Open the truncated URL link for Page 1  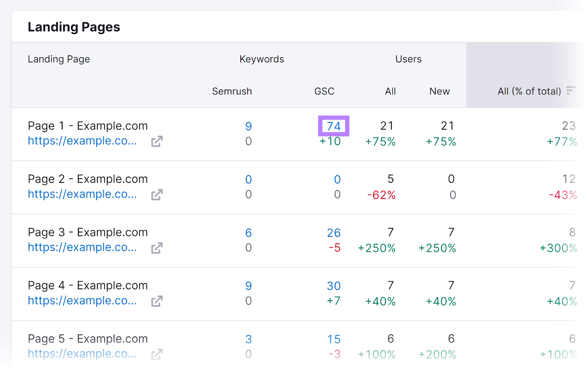pos(82,141)
